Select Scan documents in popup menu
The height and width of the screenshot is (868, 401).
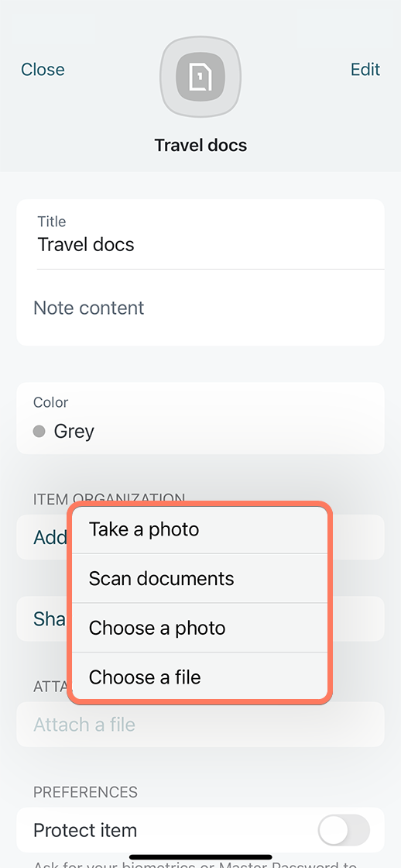200,578
